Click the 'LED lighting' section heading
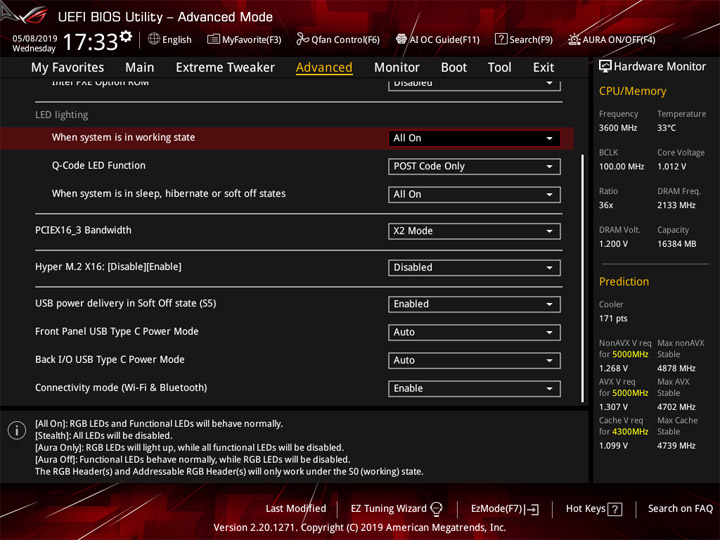720x540 pixels. pyautogui.click(x=62, y=115)
